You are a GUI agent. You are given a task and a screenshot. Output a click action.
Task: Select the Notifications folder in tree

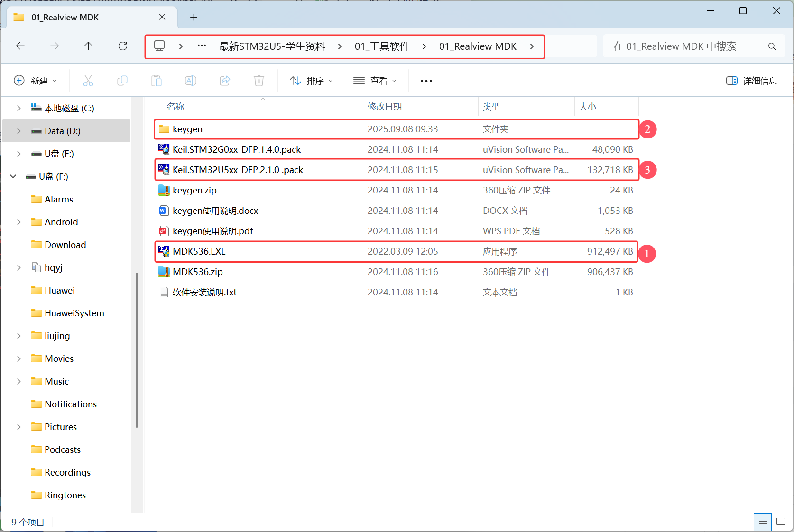tap(71, 404)
